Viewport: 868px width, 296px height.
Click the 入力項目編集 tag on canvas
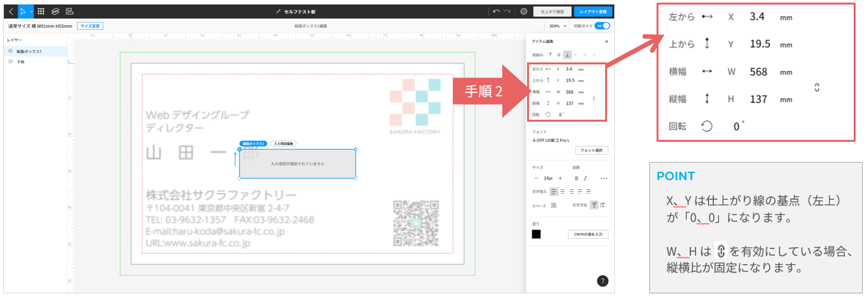point(283,143)
